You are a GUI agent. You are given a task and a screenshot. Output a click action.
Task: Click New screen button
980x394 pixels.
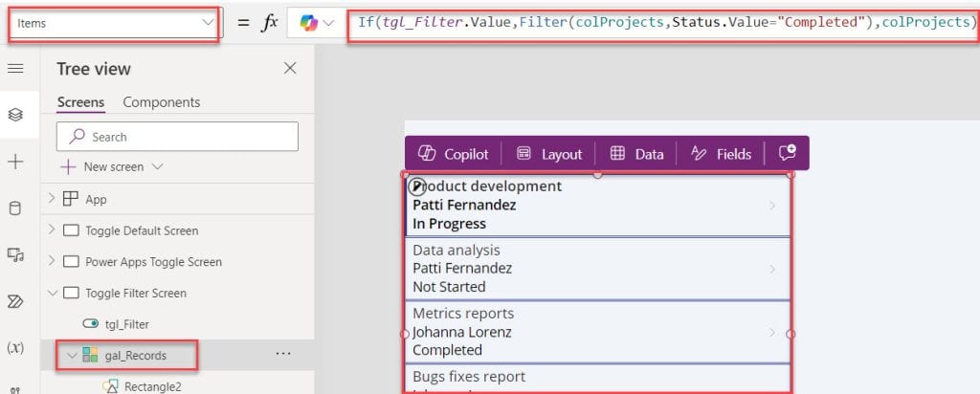click(111, 166)
